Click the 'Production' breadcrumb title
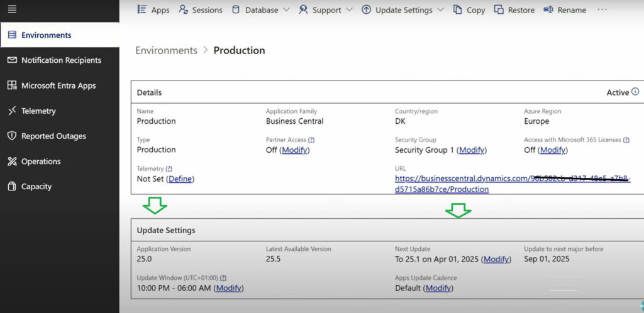 click(239, 50)
